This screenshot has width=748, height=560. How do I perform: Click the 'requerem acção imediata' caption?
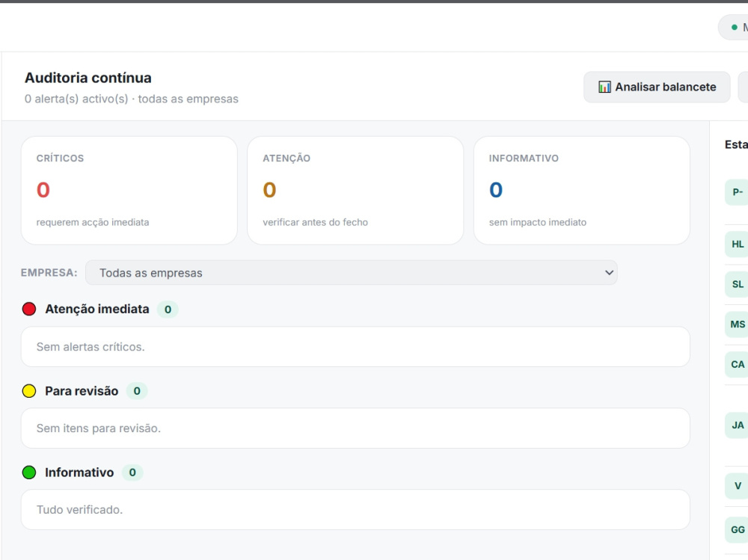[x=93, y=222]
